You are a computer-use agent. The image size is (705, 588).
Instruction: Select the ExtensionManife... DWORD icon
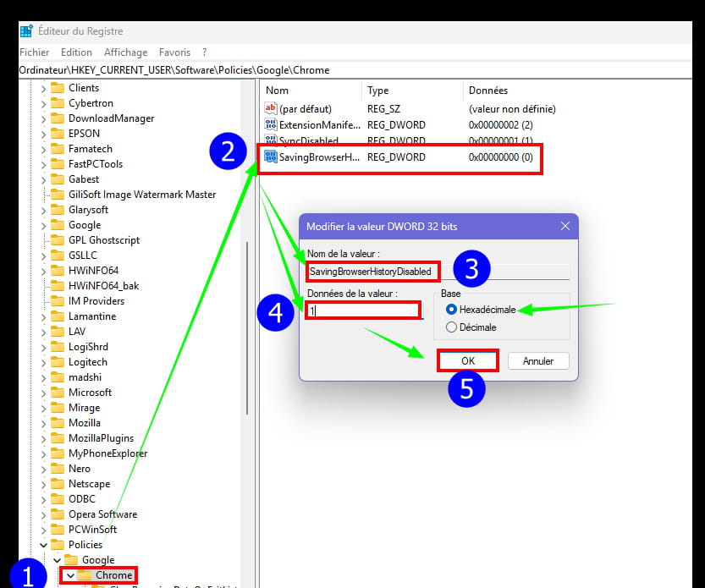coord(270,124)
